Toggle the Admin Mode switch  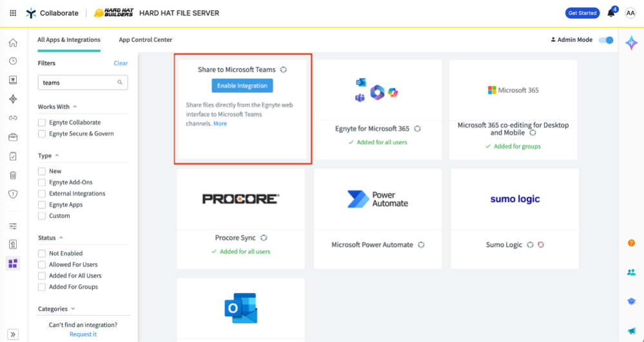(x=606, y=40)
